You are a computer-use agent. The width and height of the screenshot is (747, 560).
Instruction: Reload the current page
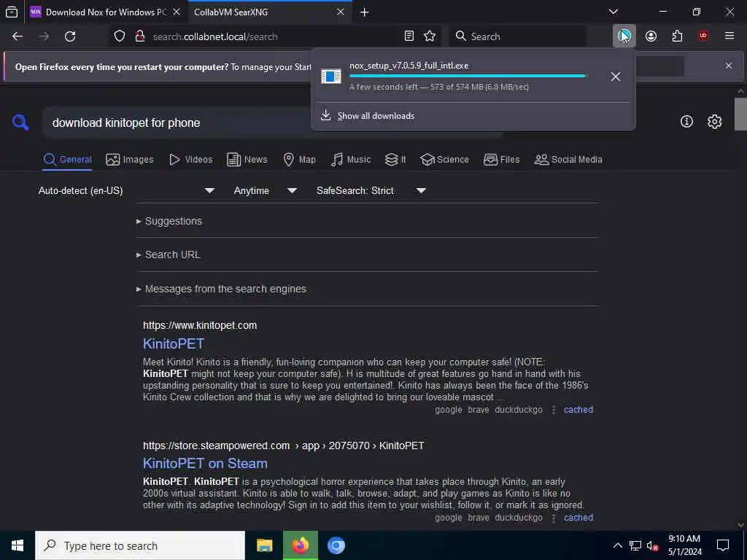70,36
